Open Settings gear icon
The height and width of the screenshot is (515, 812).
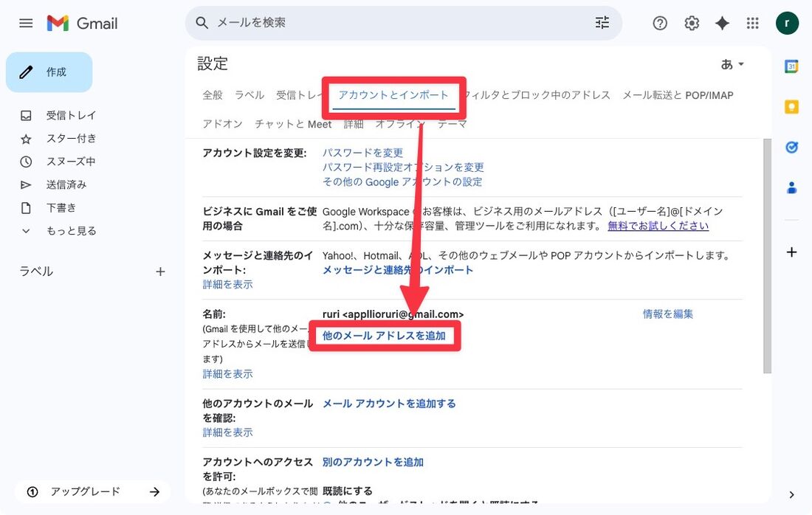[692, 24]
